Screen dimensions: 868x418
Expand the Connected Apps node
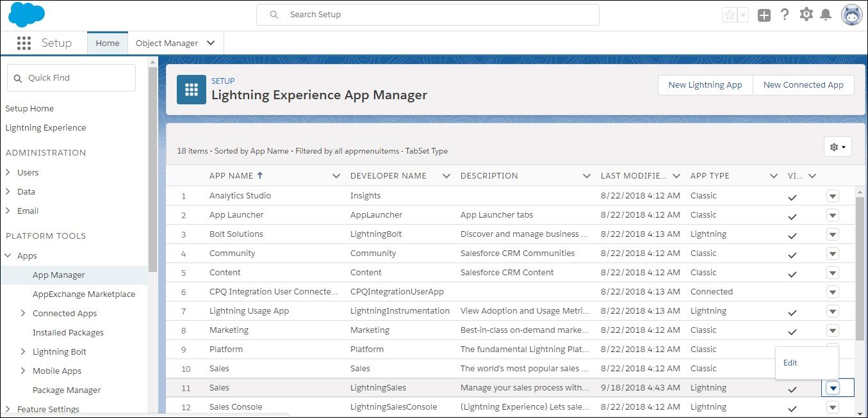(x=23, y=313)
